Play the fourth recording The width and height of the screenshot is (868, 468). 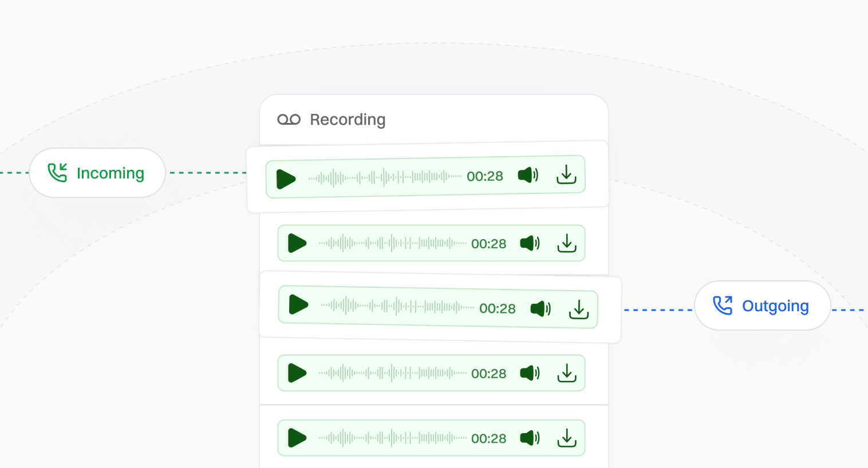point(297,373)
